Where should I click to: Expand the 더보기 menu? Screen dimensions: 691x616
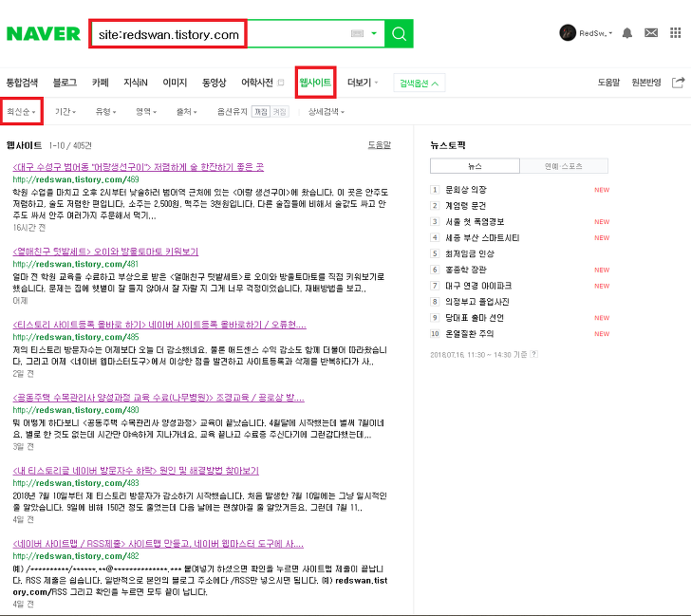tap(363, 83)
